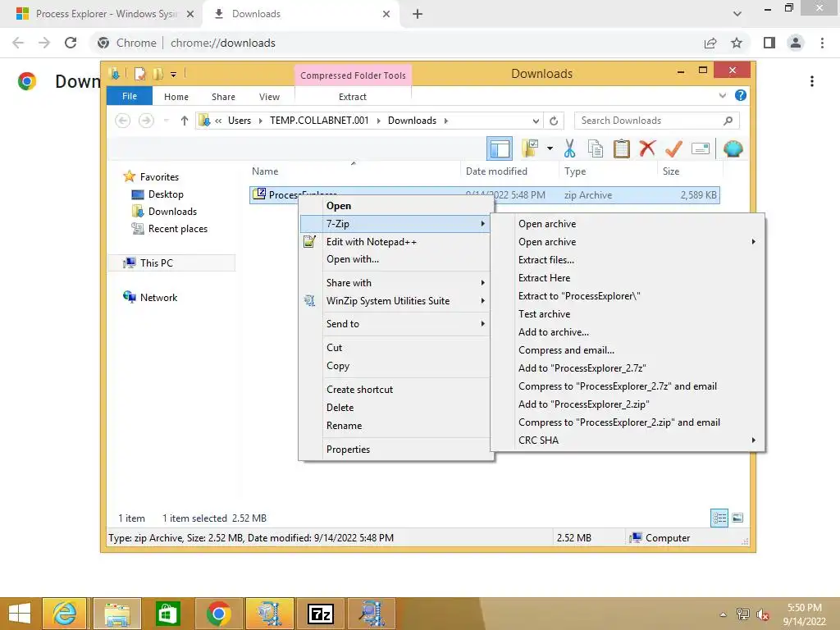
Task: Choose Open with... in context menu
Action: (353, 258)
